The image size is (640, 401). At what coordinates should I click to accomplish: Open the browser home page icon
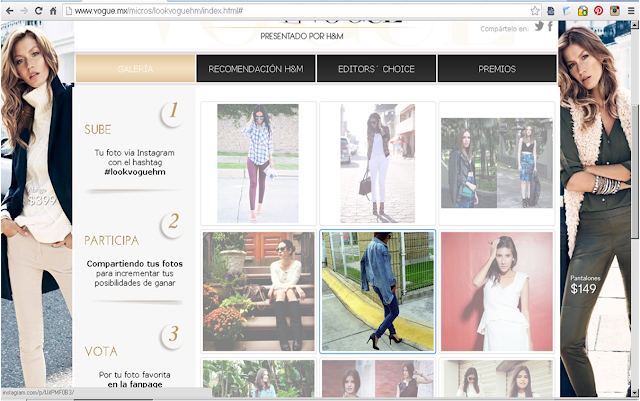[x=53, y=11]
